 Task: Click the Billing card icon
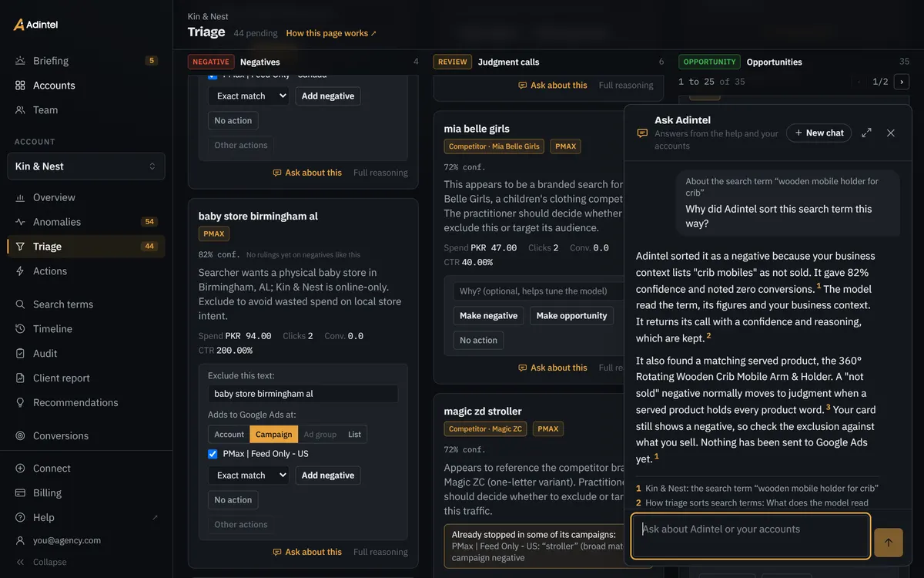click(20, 493)
